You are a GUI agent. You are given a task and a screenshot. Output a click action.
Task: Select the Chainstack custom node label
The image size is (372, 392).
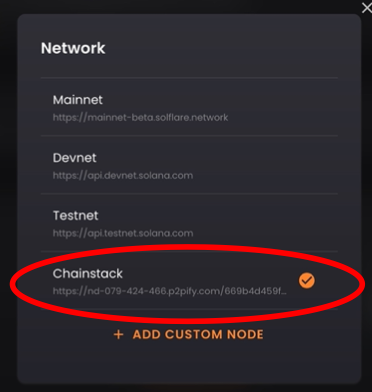coord(88,274)
